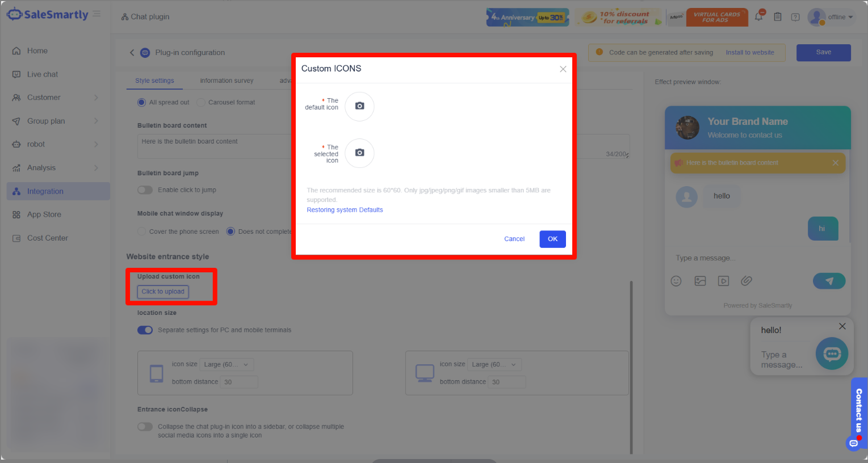Open the 4th Anniversary promotion banner
This screenshot has height=463, width=868.
tap(527, 17)
